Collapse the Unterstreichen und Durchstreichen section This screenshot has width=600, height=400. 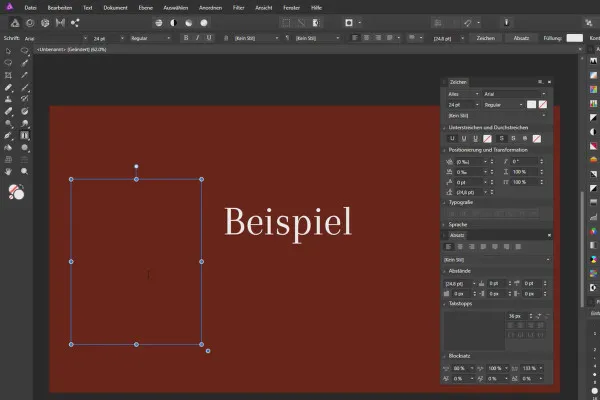point(444,127)
